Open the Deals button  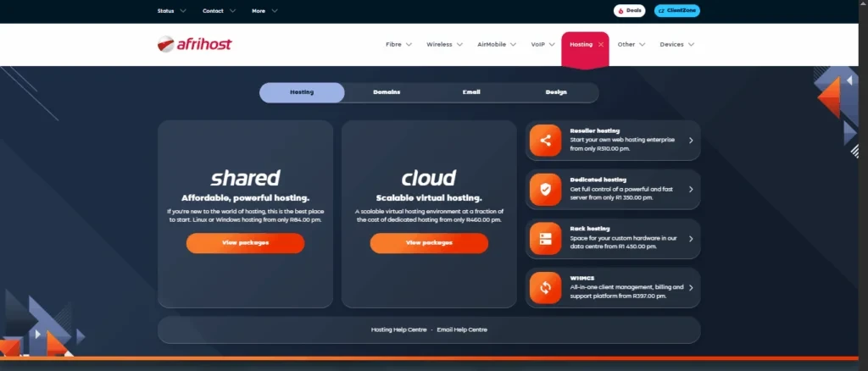[630, 10]
